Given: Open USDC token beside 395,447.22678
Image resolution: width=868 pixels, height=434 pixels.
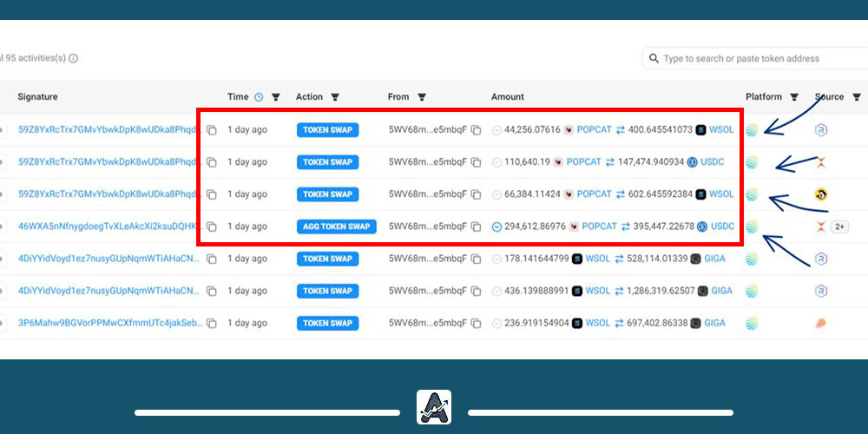Looking at the screenshot, I should (x=723, y=227).
